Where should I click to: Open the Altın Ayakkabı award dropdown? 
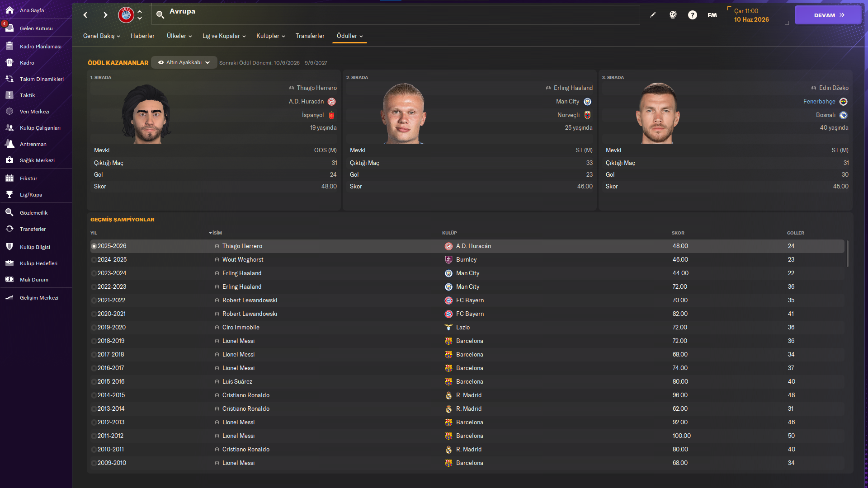pyautogui.click(x=184, y=62)
